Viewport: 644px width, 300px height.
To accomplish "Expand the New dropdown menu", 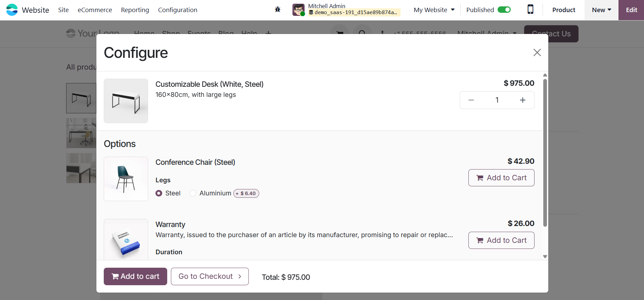I will pos(601,10).
